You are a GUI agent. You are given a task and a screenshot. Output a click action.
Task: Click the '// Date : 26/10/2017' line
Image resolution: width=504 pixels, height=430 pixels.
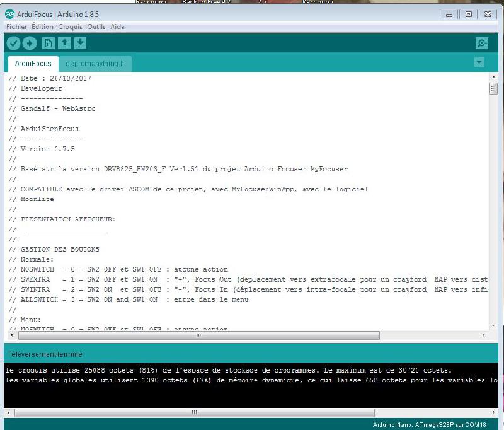(50, 78)
